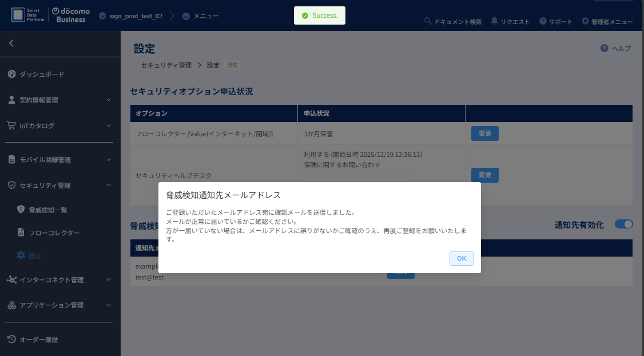Click the request bell icon

pos(495,21)
